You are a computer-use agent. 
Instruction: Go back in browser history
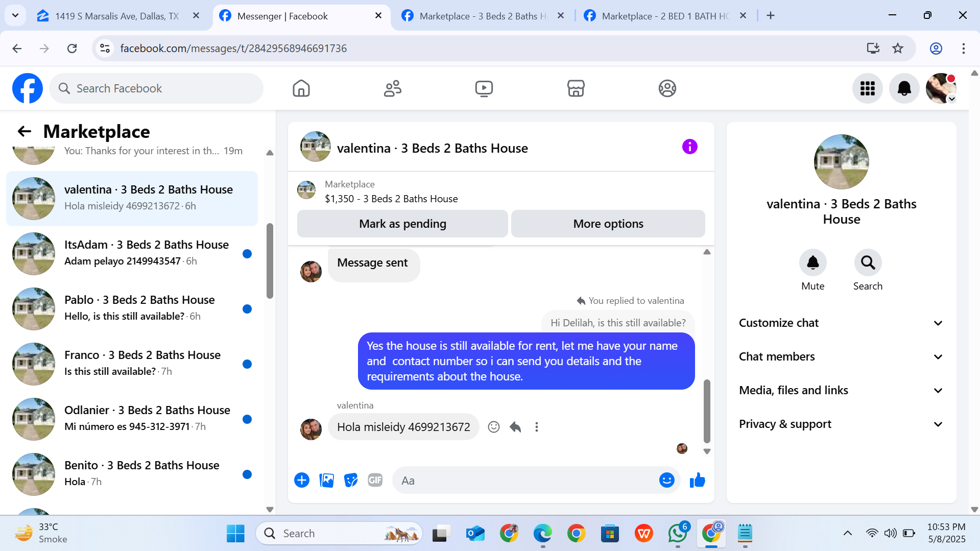(17, 48)
